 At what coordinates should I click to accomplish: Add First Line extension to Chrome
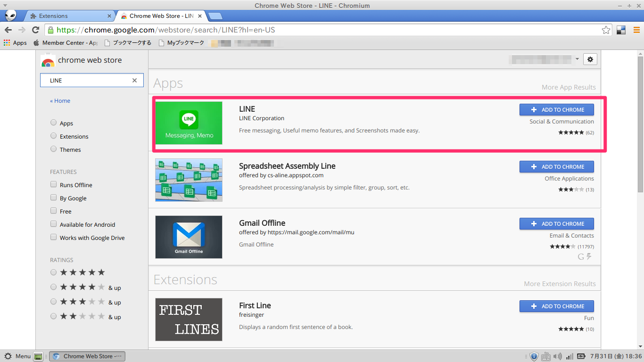click(x=557, y=306)
